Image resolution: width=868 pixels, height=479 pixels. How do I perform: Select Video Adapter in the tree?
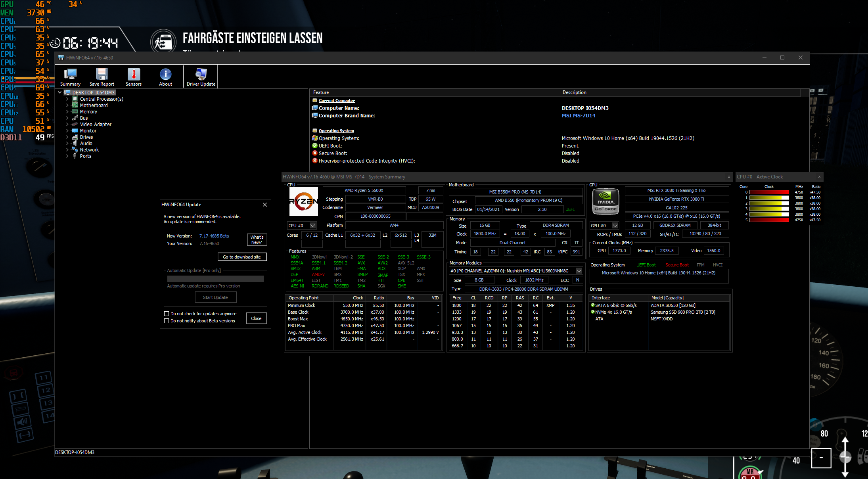click(x=96, y=125)
